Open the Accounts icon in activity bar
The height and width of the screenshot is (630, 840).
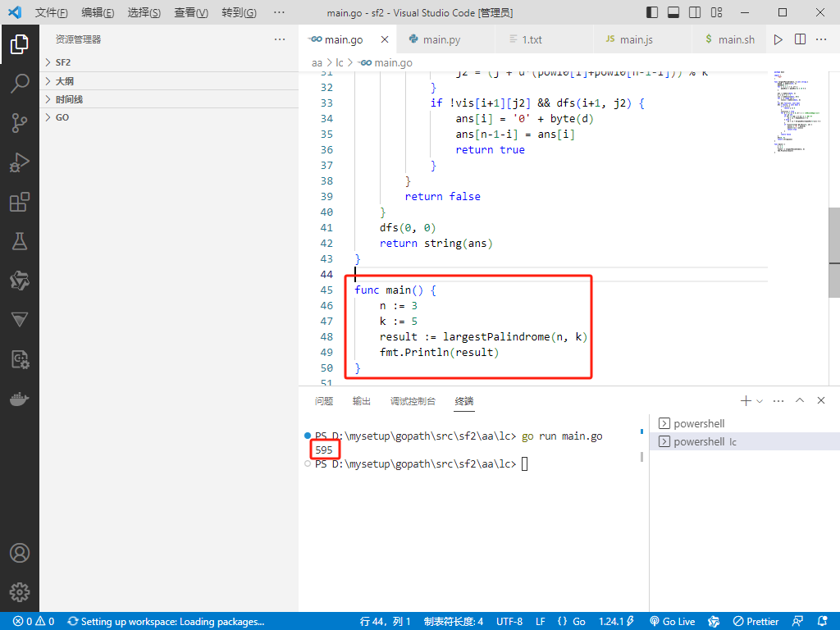pos(20,553)
